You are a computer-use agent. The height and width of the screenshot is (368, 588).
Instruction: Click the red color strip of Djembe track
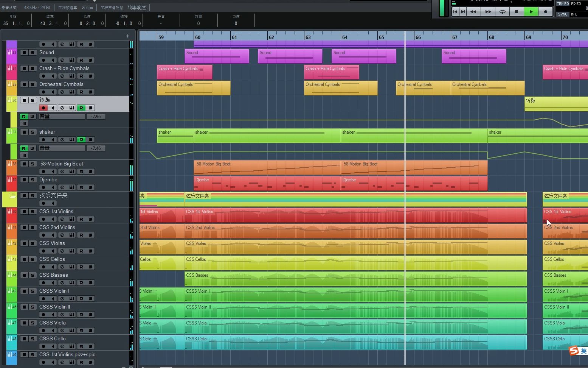point(12,183)
